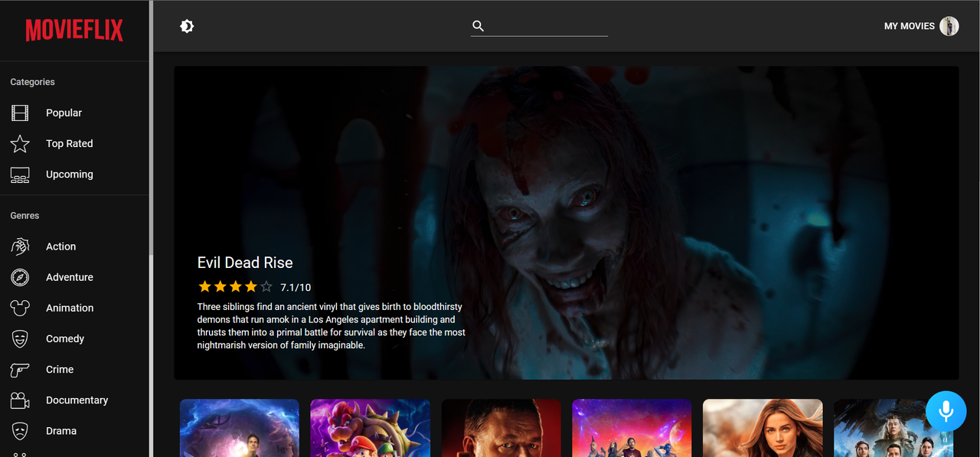Image resolution: width=980 pixels, height=457 pixels.
Task: Click the Top Rated star icon
Action: [x=20, y=143]
